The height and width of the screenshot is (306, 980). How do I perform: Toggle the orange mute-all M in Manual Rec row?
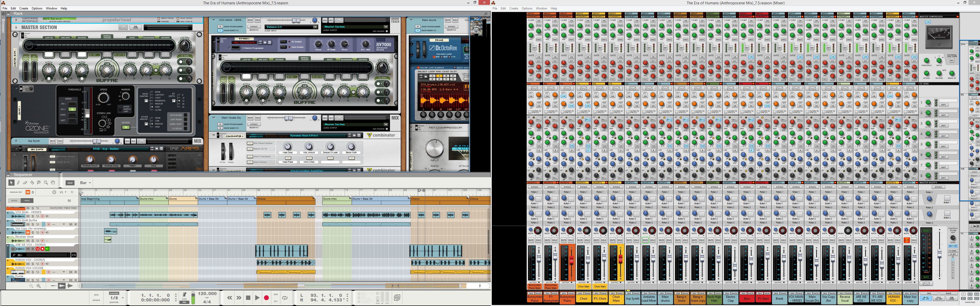28,192
